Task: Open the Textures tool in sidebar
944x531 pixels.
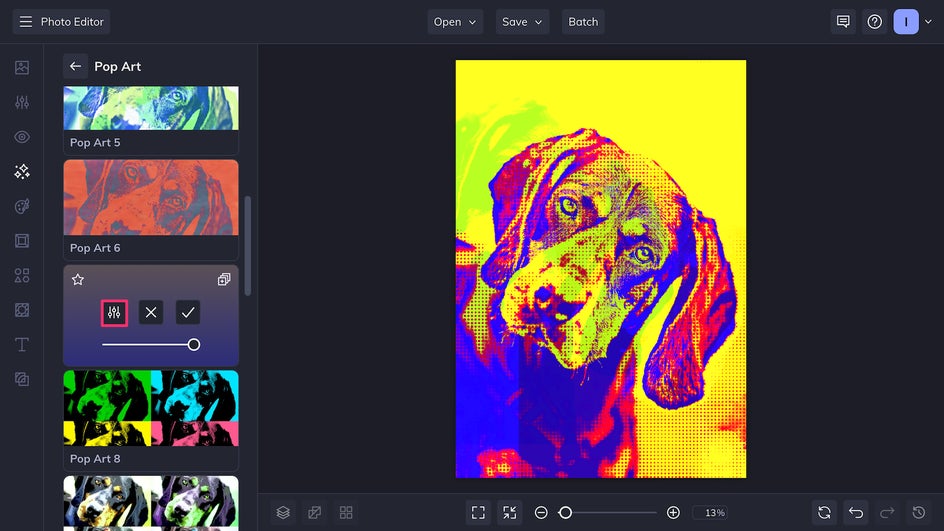Action: 22,379
